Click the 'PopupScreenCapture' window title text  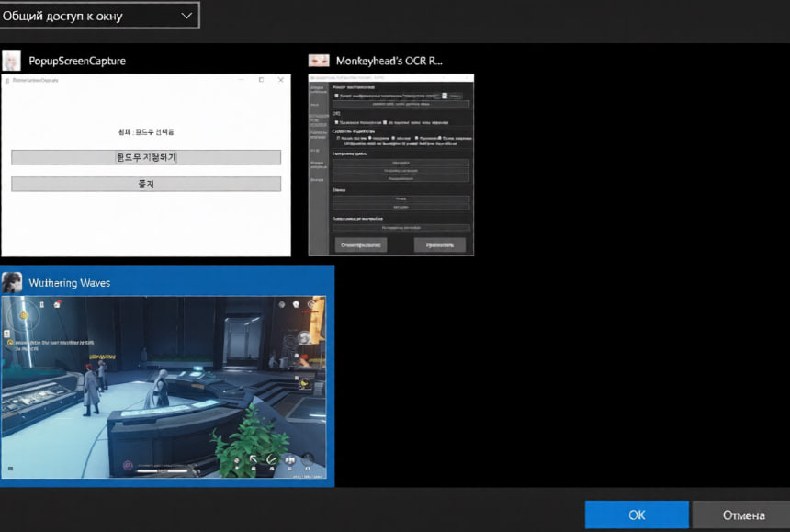point(77,61)
